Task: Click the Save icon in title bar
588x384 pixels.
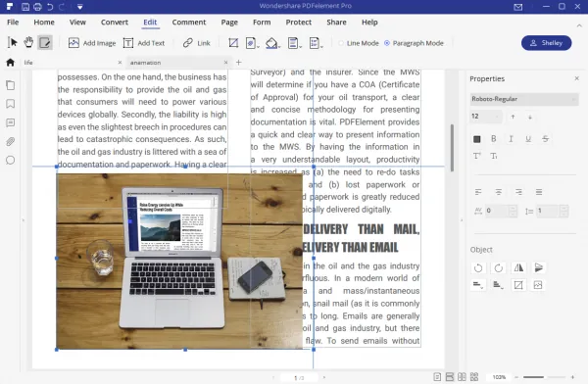Action: [25, 7]
